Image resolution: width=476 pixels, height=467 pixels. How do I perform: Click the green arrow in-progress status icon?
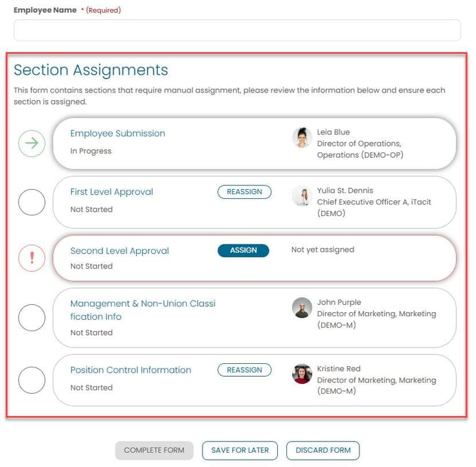click(x=31, y=144)
